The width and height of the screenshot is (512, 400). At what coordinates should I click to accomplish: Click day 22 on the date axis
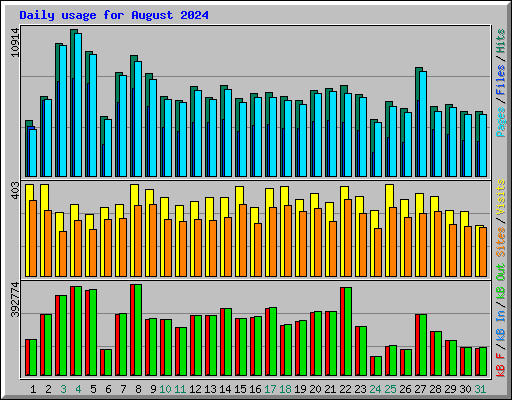pos(345,389)
